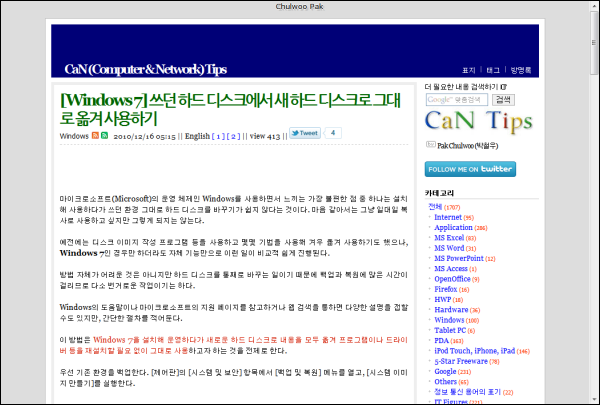
Task: Click the Pak Chulwoo author name
Action: 468,146
